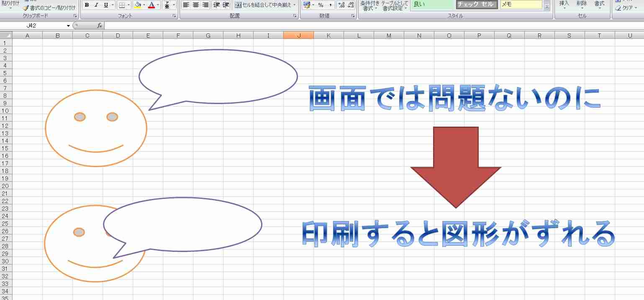The height and width of the screenshot is (300, 644).
Task: Toggle underline formatting
Action: pos(105,5)
